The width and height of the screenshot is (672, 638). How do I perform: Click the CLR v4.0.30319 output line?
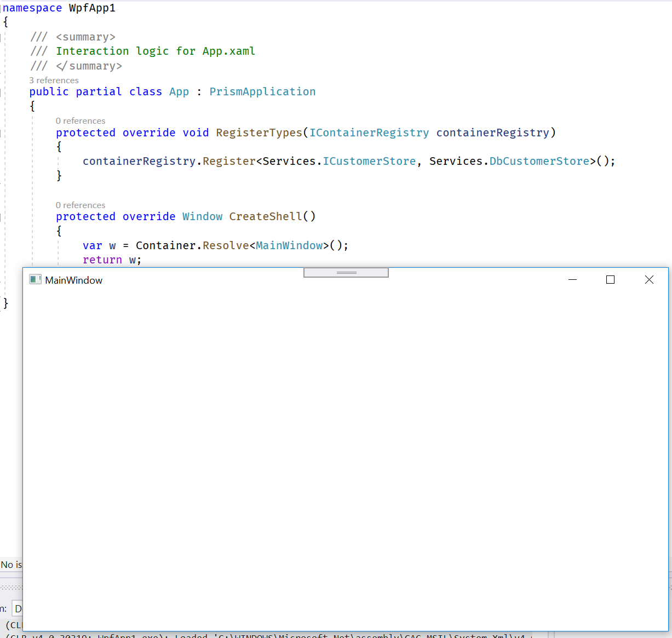219,635
